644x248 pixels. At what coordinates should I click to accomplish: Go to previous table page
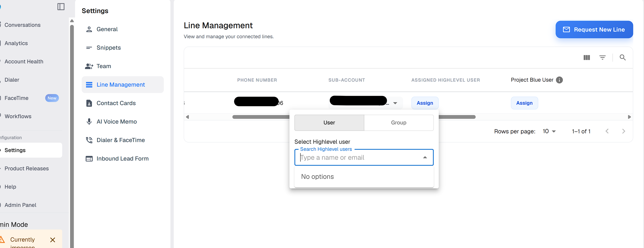click(x=607, y=131)
